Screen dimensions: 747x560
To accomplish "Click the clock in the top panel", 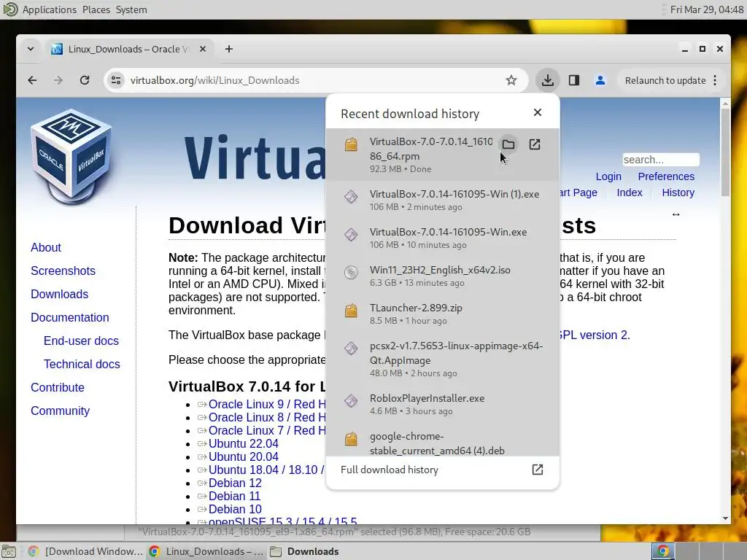I will (706, 9).
